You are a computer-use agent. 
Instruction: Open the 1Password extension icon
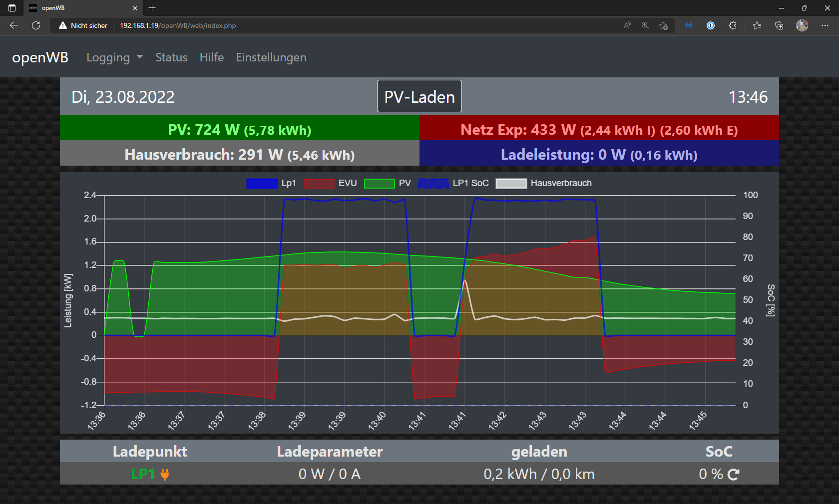click(711, 25)
